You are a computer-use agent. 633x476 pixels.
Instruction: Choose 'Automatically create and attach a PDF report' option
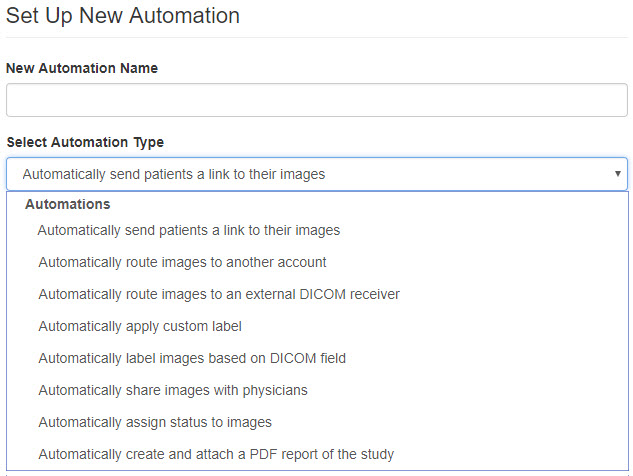[x=216, y=454]
